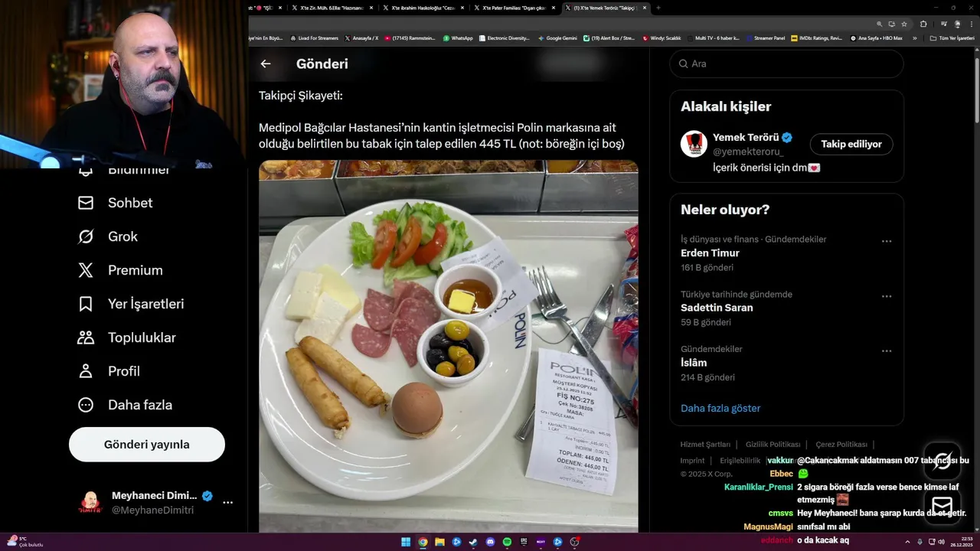Open Sohbet messages from the sidebar
This screenshot has height=551, width=980.
click(x=115, y=203)
